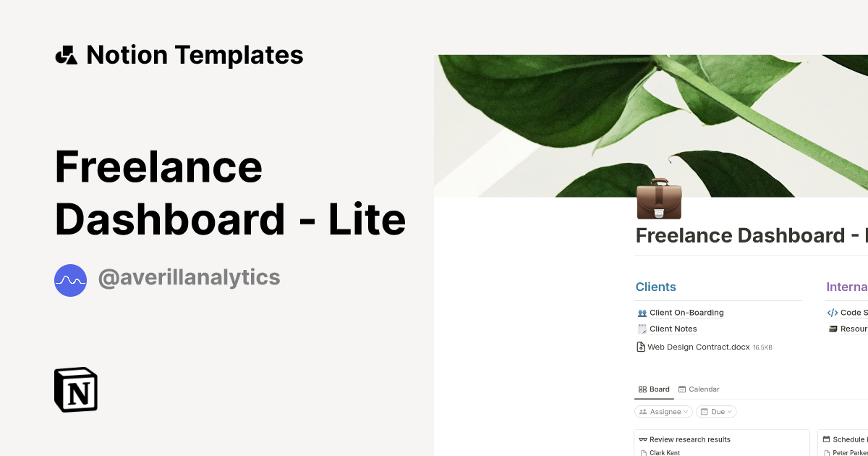Click the Notion N logo
868x456 pixels.
(x=75, y=389)
